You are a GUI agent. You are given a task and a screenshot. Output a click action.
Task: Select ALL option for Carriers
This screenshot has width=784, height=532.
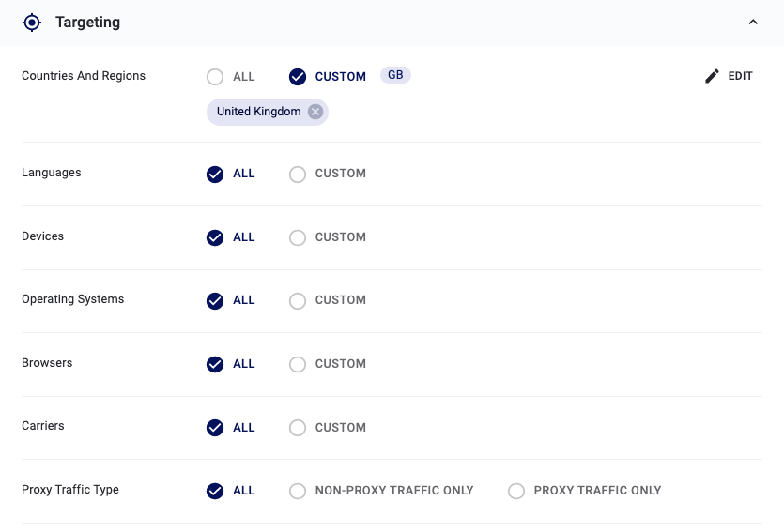pos(215,428)
